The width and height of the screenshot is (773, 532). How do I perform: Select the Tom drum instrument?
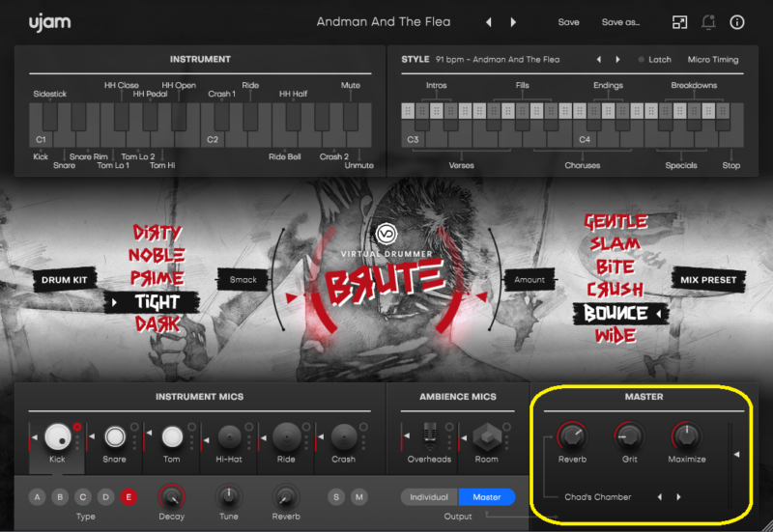point(172,436)
